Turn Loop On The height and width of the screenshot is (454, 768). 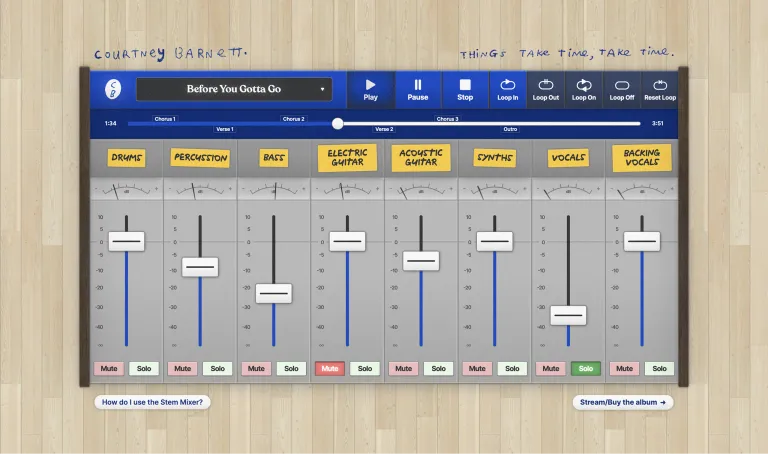(x=584, y=90)
